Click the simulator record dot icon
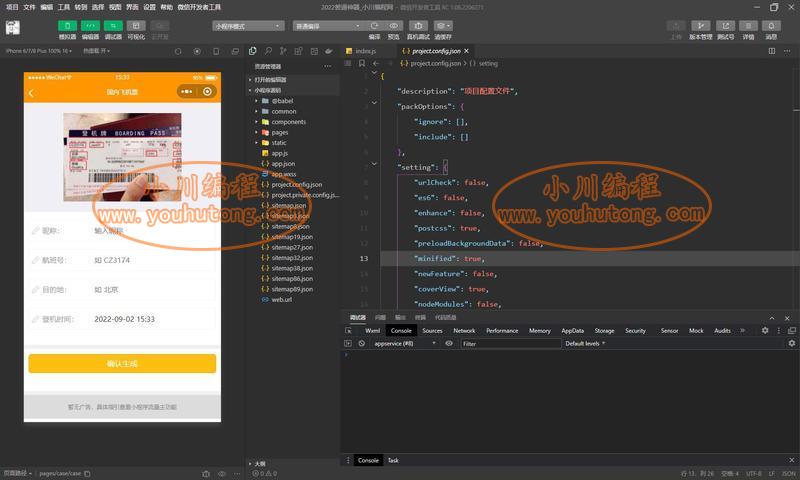 point(197,51)
